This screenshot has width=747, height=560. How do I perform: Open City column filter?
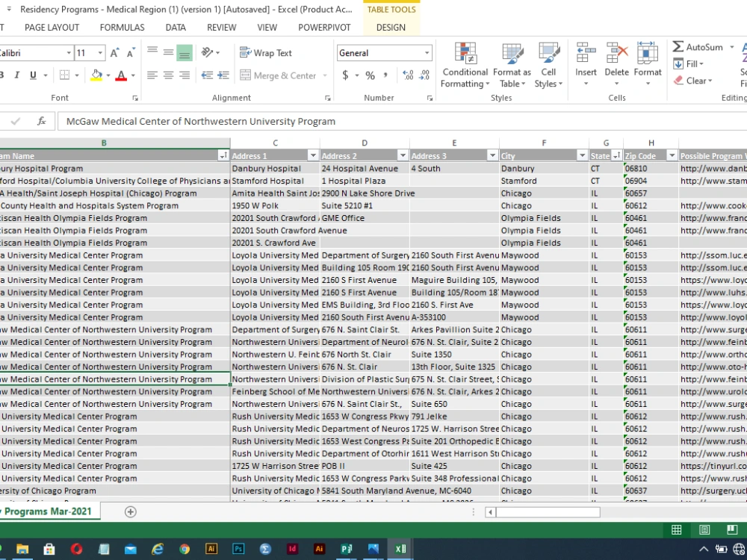tap(582, 156)
